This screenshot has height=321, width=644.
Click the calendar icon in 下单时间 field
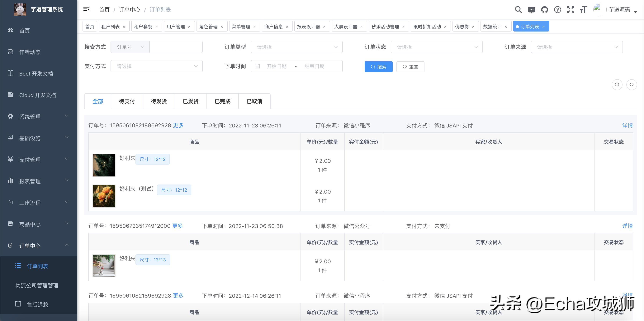tap(257, 66)
